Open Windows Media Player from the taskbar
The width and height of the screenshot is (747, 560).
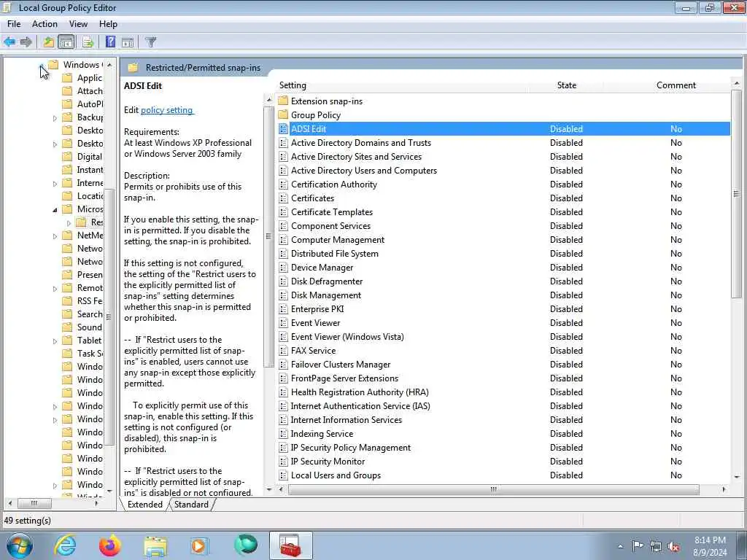click(199, 545)
